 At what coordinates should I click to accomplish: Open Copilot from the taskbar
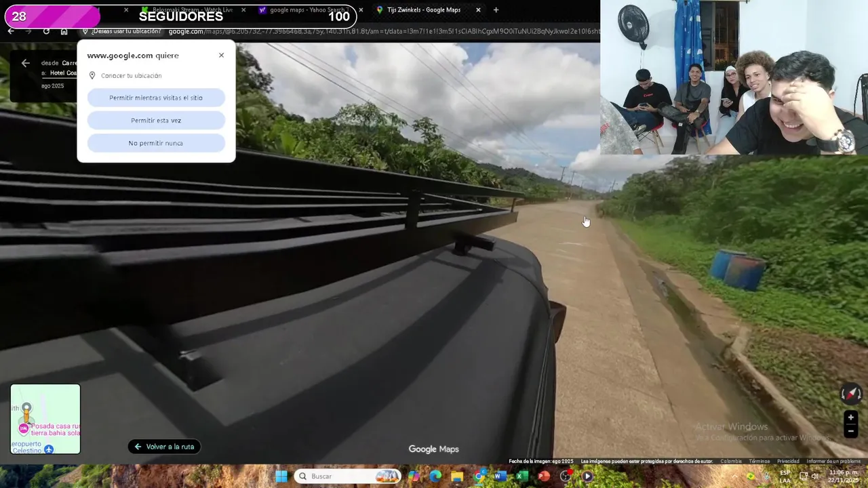(x=414, y=476)
